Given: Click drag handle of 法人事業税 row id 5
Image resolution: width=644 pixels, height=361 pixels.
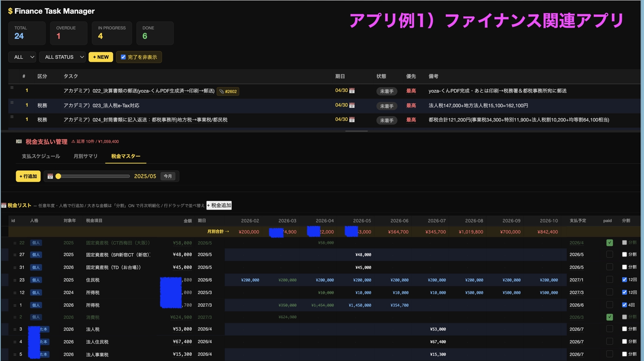Looking at the screenshot, I should click(x=15, y=355).
